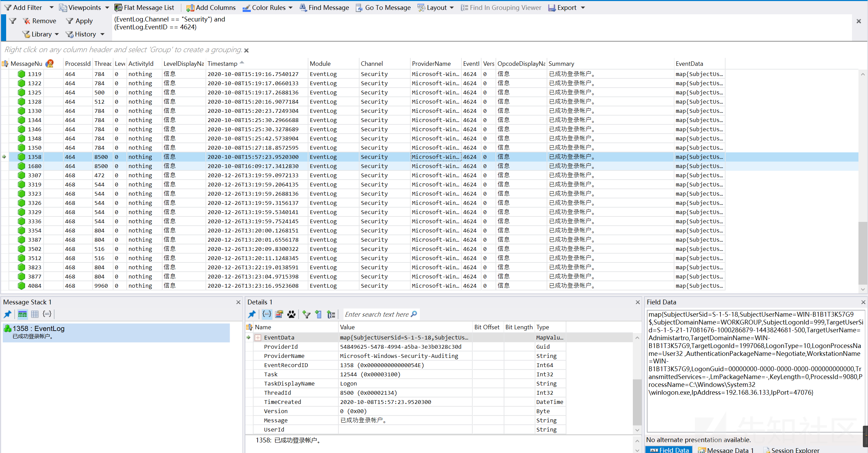Select 1358 : EventLog in Message Stack
Image resolution: width=868 pixels, height=453 pixels.
[116, 332]
